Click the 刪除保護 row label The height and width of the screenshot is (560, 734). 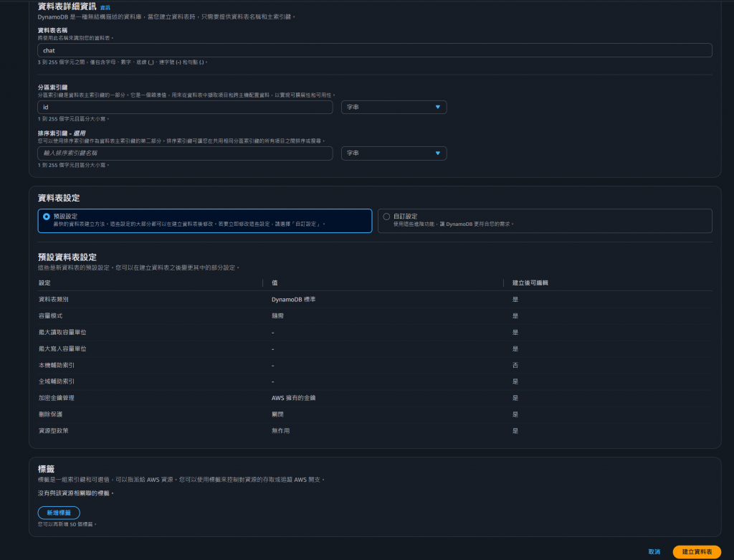coord(50,414)
